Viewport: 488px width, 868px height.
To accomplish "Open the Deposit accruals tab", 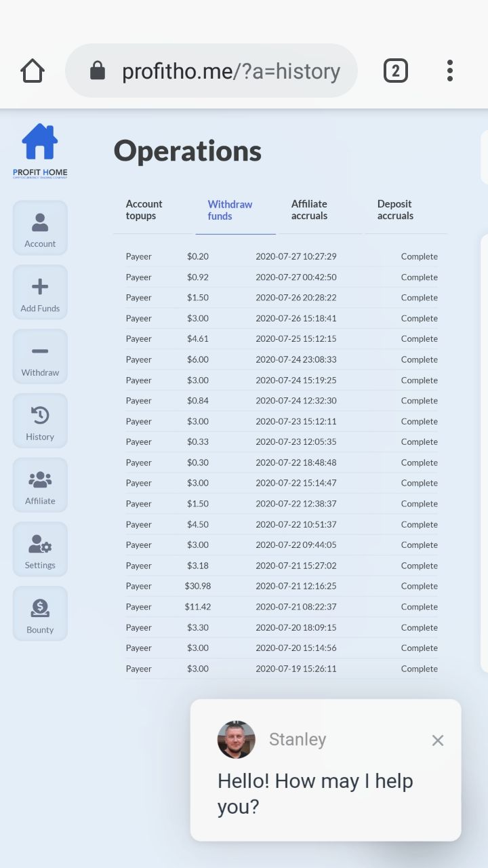I will coord(395,210).
